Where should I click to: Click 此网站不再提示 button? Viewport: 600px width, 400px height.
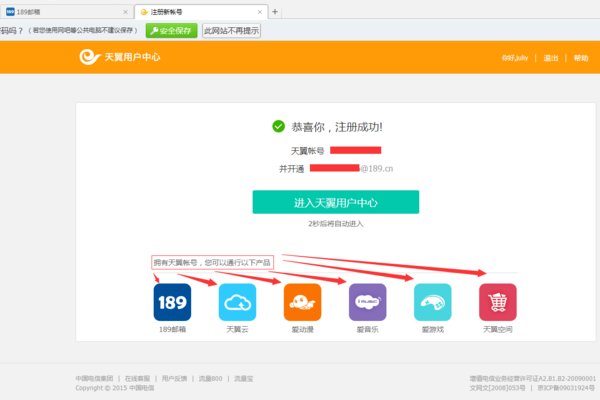(x=232, y=31)
